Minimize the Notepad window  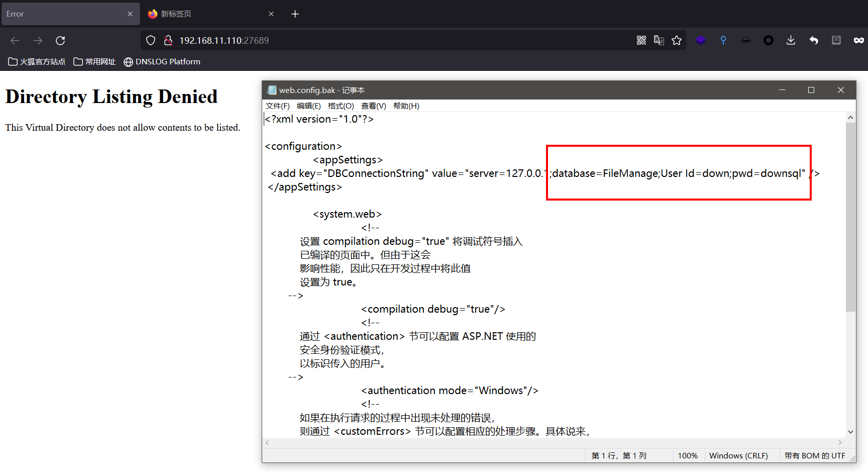point(782,90)
